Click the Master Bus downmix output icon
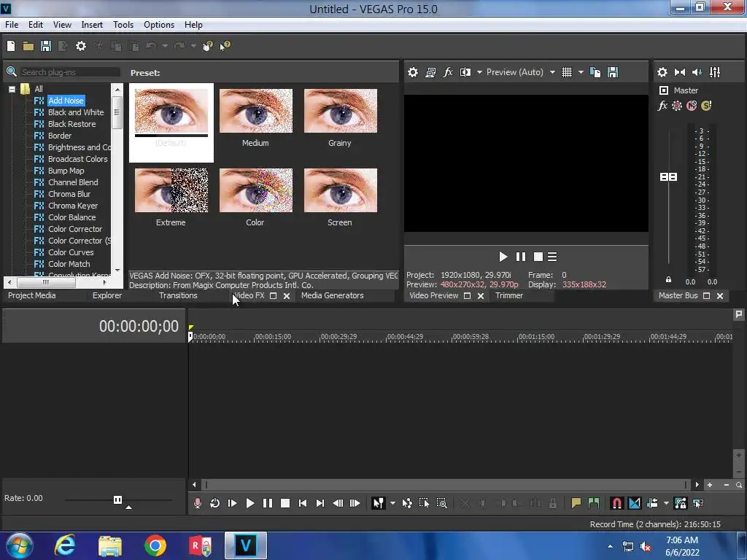The width and height of the screenshot is (747, 560). pyautogui.click(x=680, y=72)
